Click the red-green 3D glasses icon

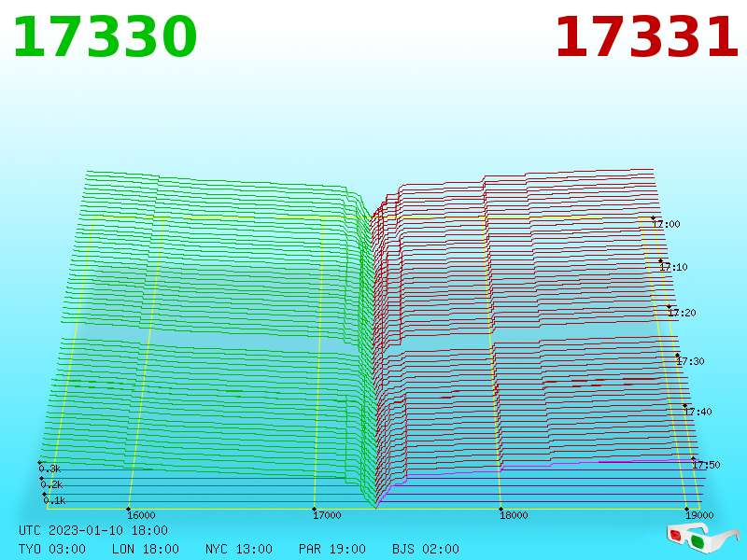(x=703, y=537)
